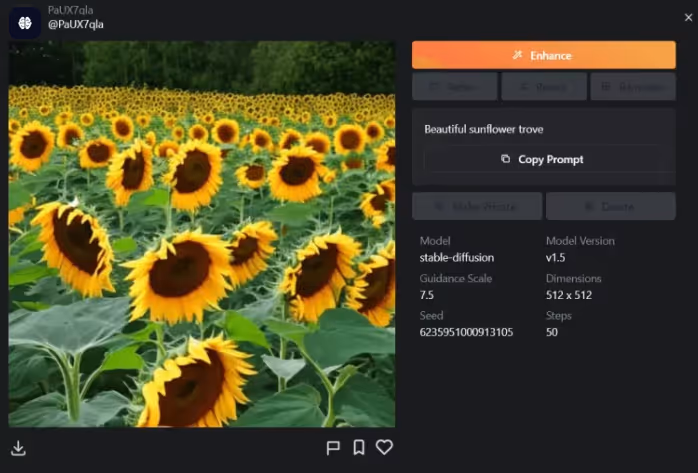
Task: Bookmark this generated image
Action: click(359, 447)
